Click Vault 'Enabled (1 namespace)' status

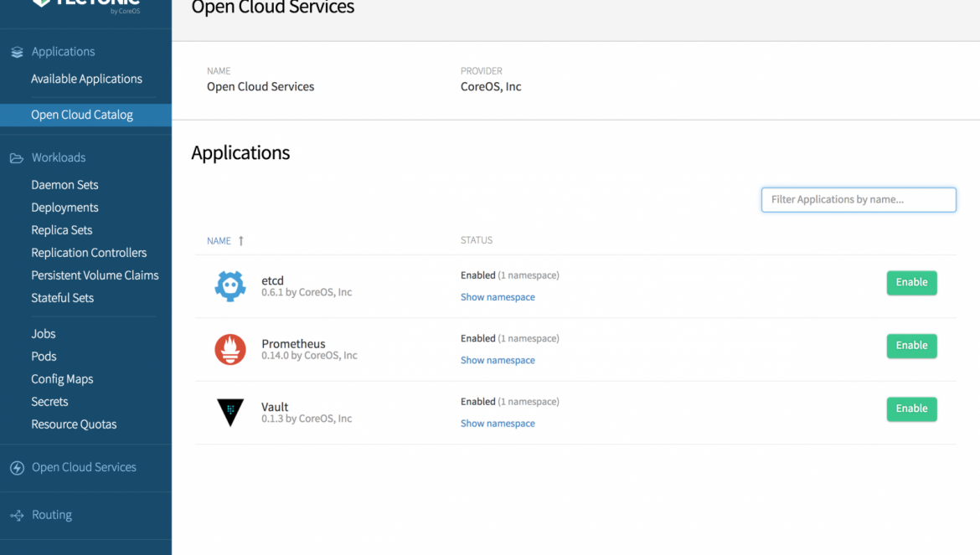click(x=510, y=402)
